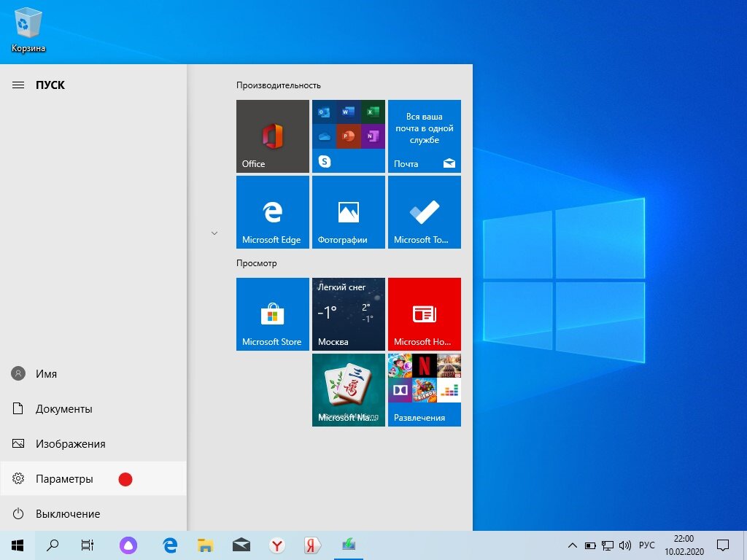Open the Yandex Я icon on taskbar
Viewport: 747px width, 560px height.
(312, 545)
